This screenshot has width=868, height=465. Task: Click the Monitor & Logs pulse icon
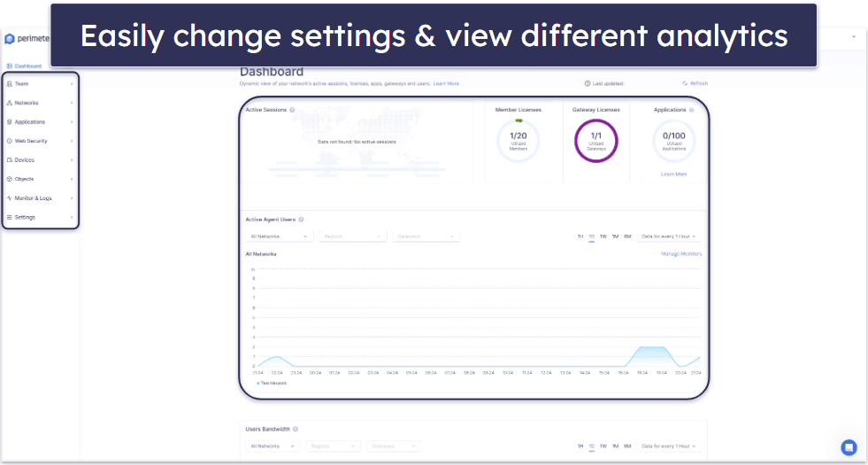[10, 198]
